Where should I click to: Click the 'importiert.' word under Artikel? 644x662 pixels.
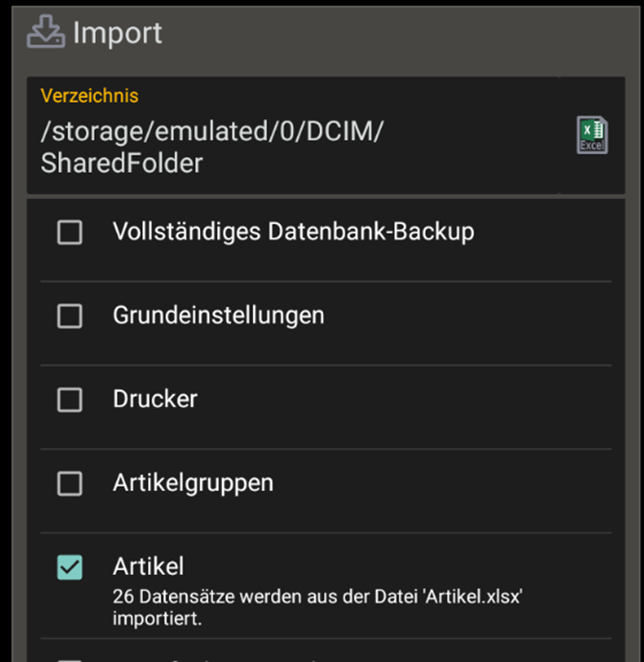157,619
